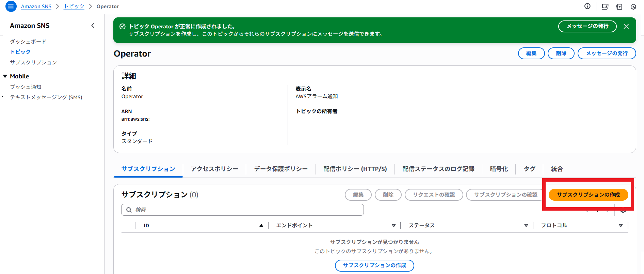This screenshot has height=274, width=644.
Task: Open the hamburger navigation menu icon
Action: click(11, 6)
